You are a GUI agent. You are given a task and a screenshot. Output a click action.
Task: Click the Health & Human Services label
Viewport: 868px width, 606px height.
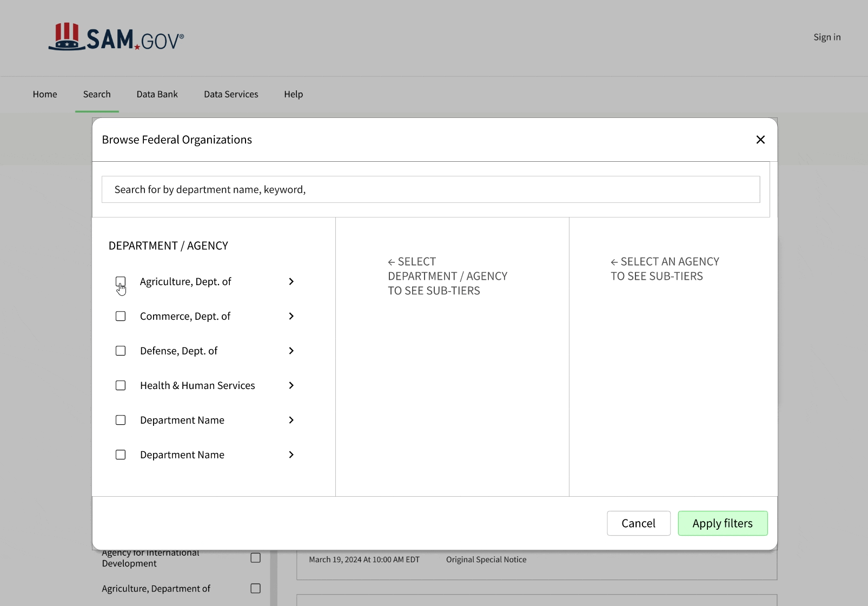coord(197,385)
